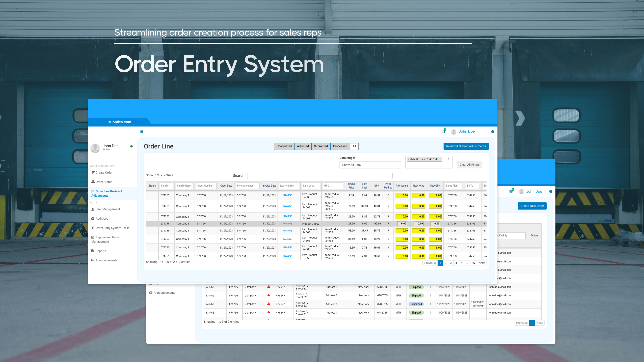Select the All filter toggle
This screenshot has width=644, height=362.
pyautogui.click(x=354, y=146)
